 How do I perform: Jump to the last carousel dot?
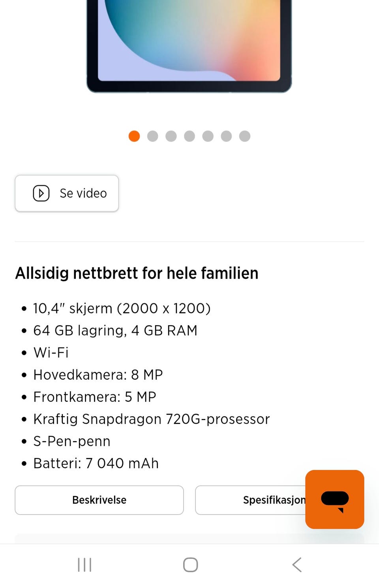pyautogui.click(x=245, y=136)
